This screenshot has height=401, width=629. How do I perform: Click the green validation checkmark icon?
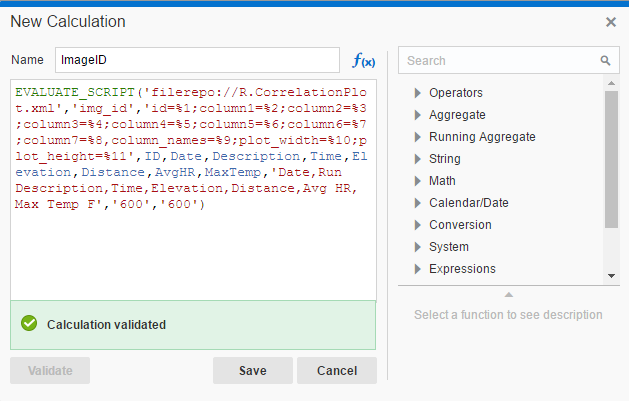click(x=29, y=324)
